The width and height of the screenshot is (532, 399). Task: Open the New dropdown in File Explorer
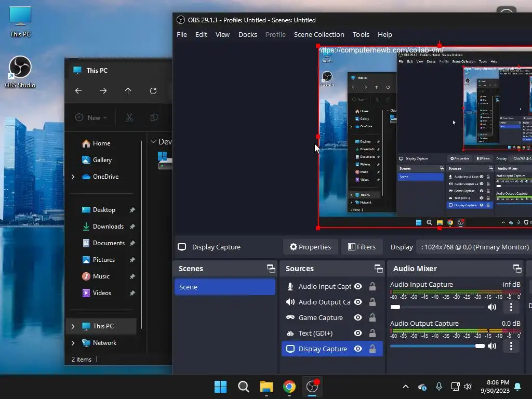point(91,117)
